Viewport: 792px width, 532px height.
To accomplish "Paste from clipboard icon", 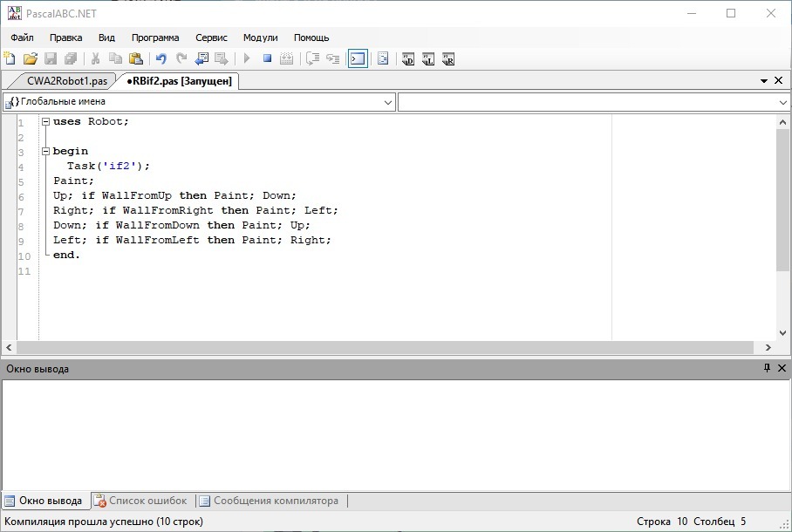I will tap(136, 59).
